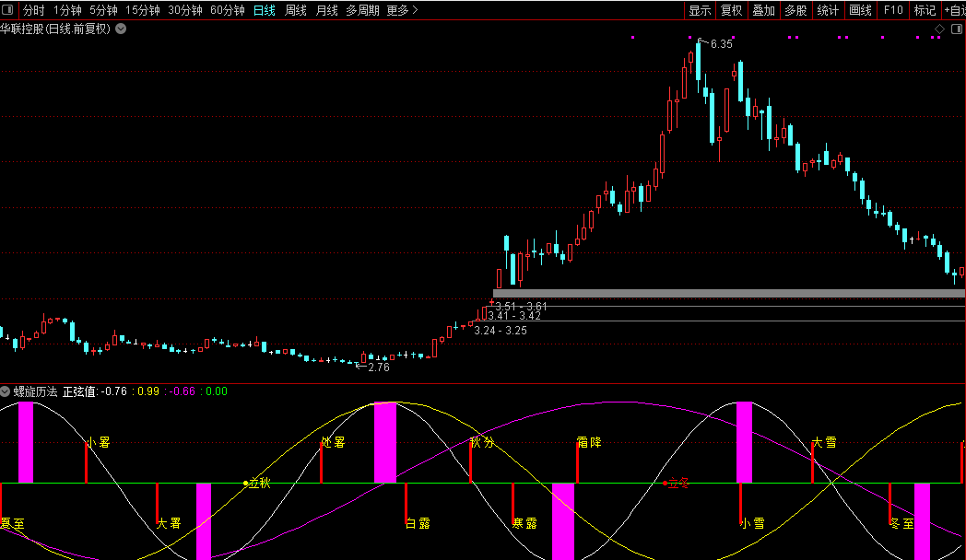
Task: Click the 大暑 solar term marker
Action: [169, 524]
